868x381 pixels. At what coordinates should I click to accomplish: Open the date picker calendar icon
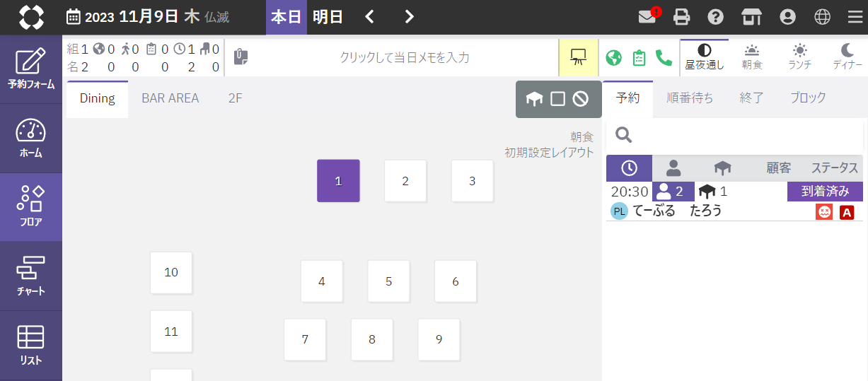pyautogui.click(x=74, y=17)
